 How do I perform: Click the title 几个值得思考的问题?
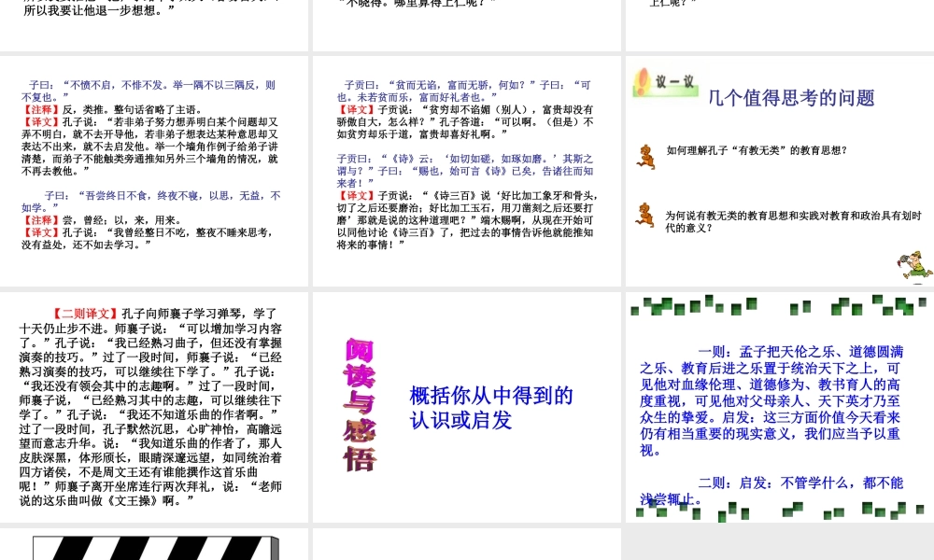[791, 98]
